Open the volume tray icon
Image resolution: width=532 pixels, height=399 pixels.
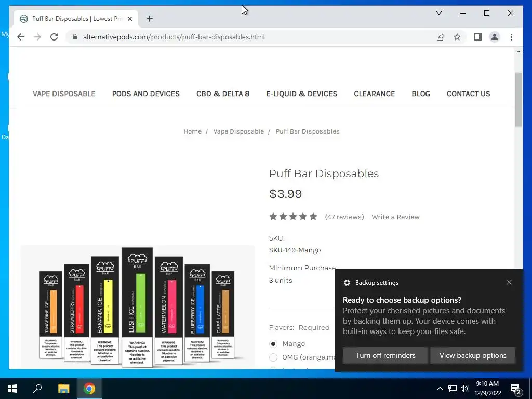tap(464, 389)
